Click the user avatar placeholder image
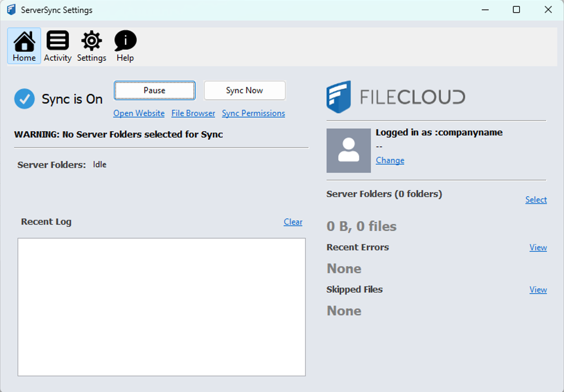 click(x=349, y=150)
